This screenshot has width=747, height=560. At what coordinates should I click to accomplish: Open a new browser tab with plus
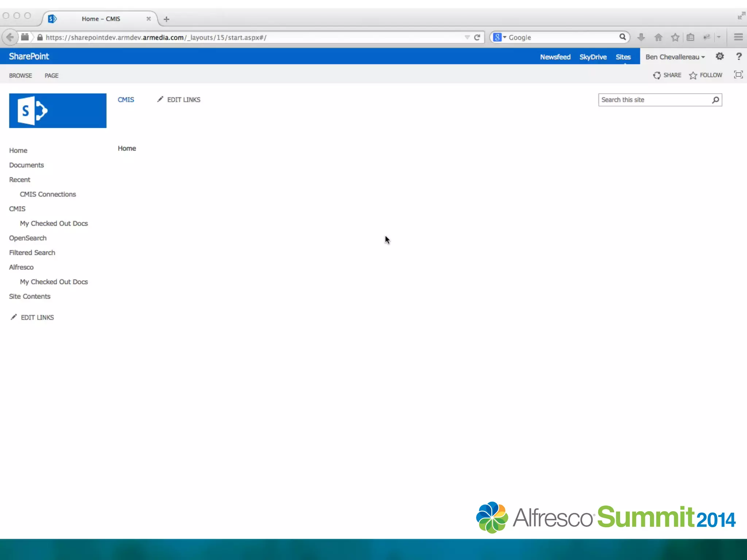coord(166,19)
